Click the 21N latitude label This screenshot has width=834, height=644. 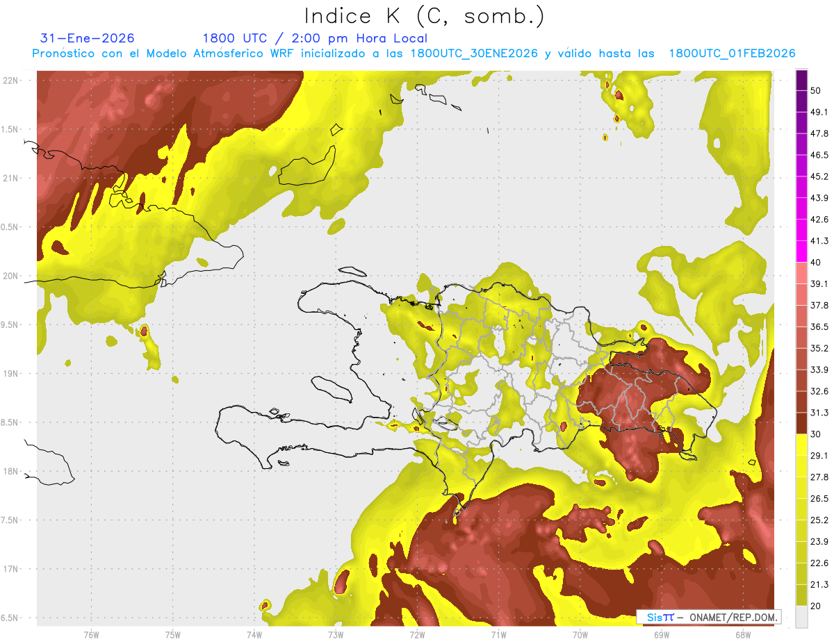(10, 179)
